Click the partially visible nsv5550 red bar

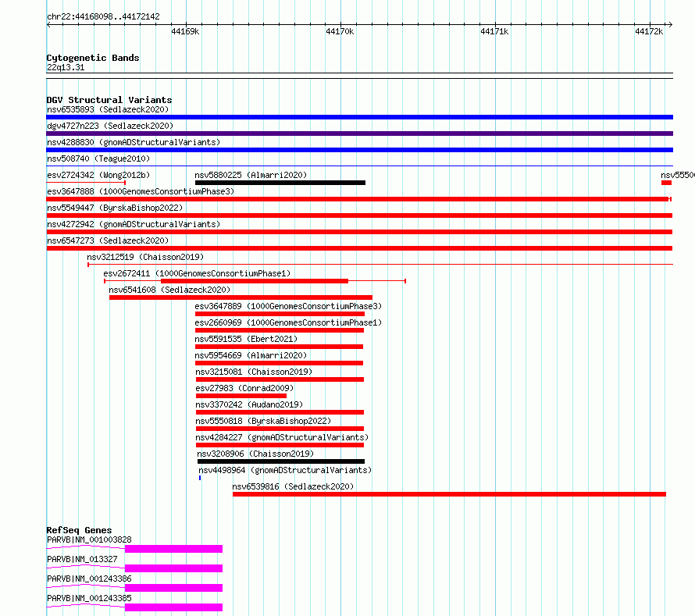click(667, 183)
